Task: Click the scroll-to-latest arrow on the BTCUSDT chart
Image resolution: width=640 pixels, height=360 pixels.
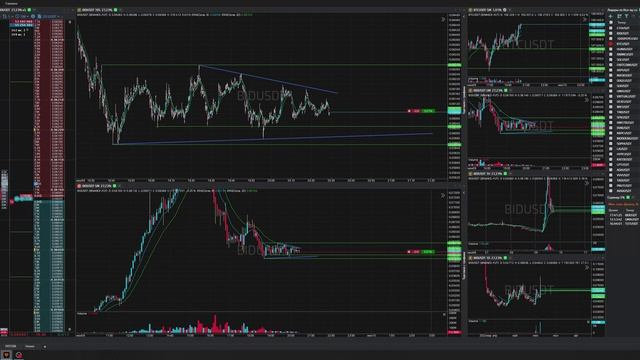Action: click(584, 19)
